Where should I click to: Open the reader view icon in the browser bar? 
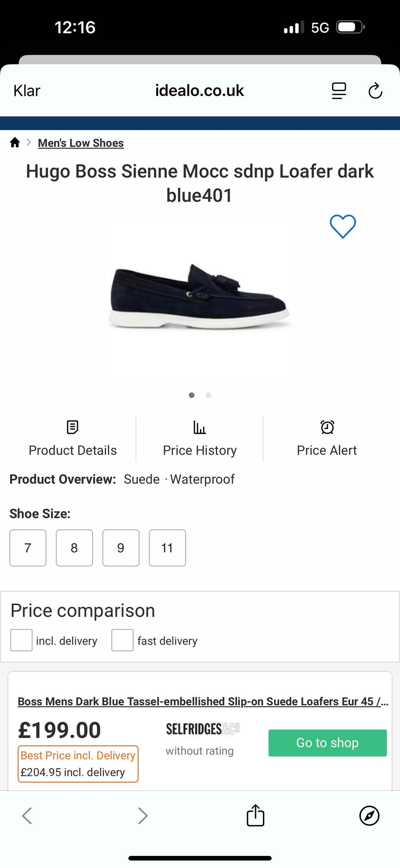(x=339, y=91)
